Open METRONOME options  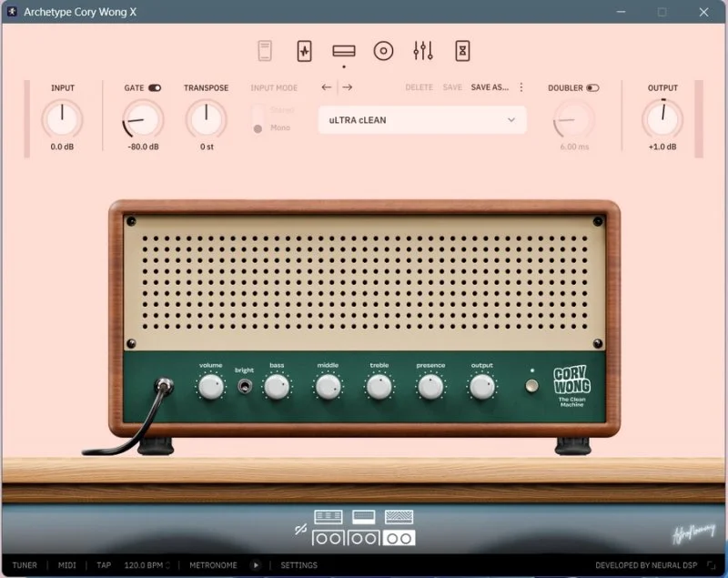[213, 565]
